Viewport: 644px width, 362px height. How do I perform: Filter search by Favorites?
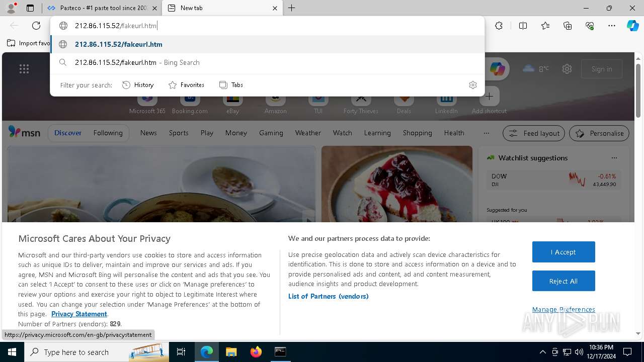[186, 85]
